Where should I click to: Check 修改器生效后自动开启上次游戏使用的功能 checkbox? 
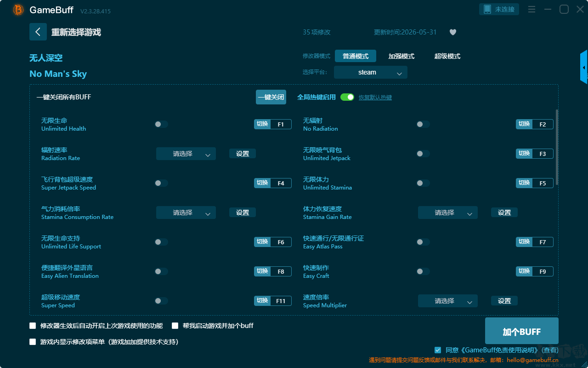pos(33,326)
